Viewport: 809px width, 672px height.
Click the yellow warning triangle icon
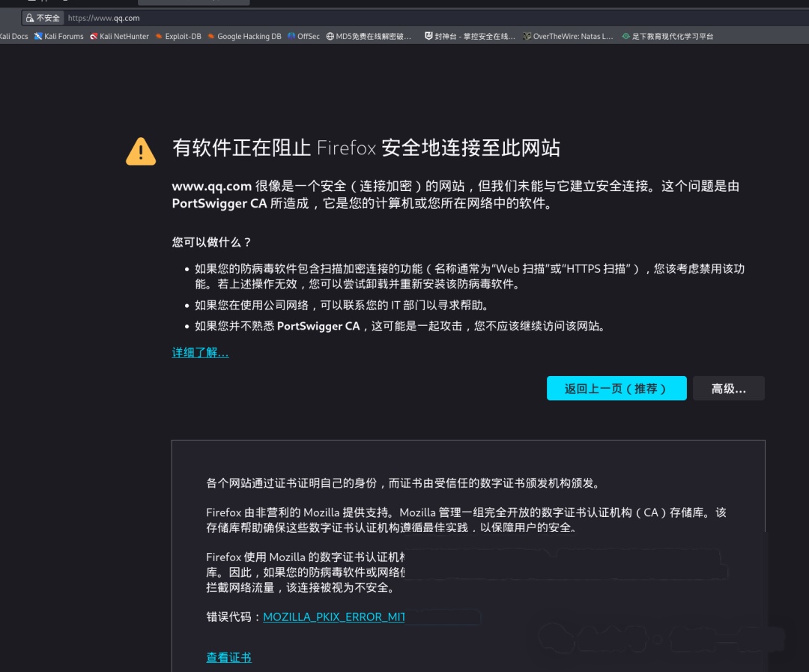(140, 151)
